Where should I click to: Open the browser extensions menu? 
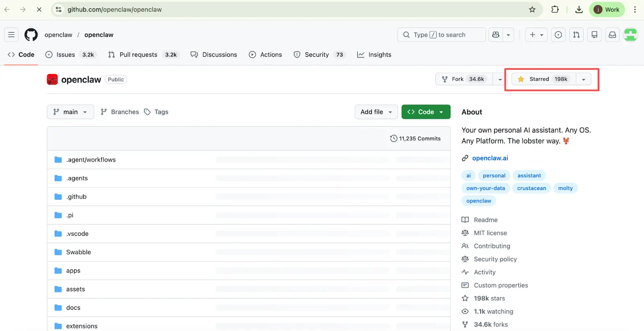pos(555,10)
